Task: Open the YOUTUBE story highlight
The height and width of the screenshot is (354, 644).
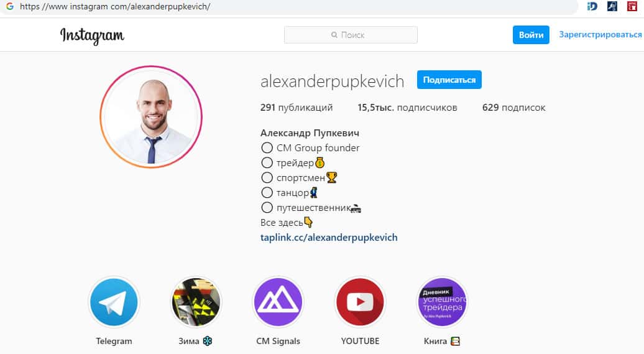Action: 360,302
